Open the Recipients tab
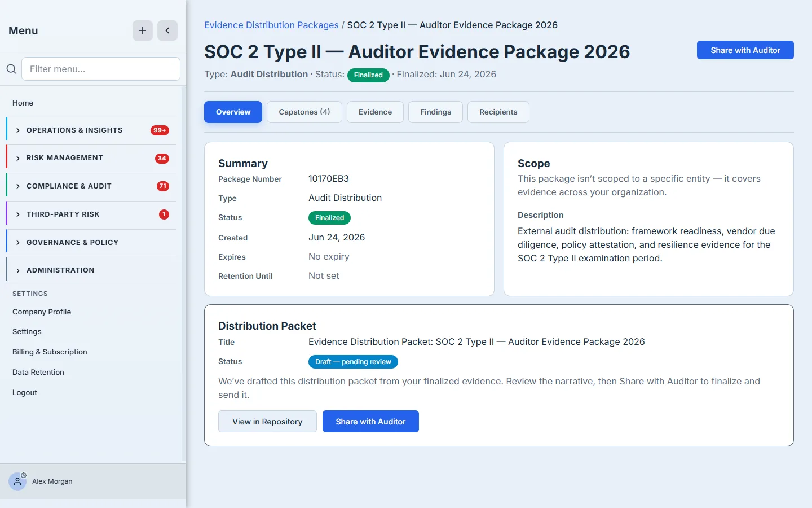 pyautogui.click(x=498, y=112)
